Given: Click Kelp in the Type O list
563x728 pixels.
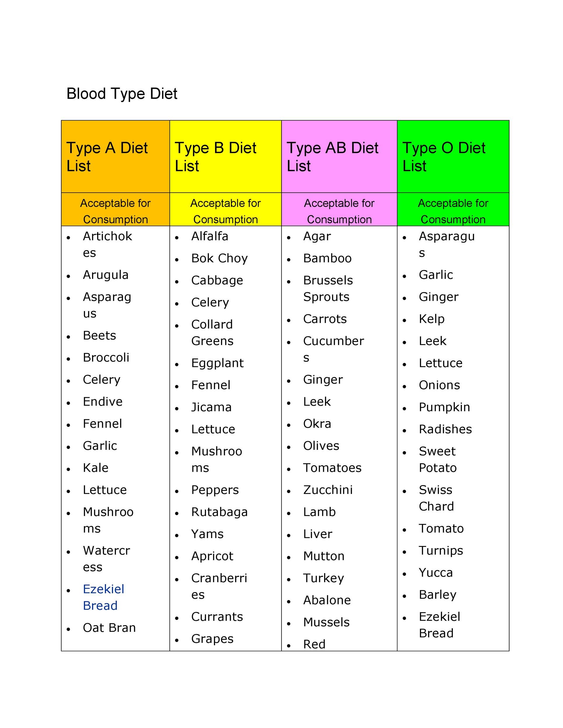Looking at the screenshot, I should (432, 319).
